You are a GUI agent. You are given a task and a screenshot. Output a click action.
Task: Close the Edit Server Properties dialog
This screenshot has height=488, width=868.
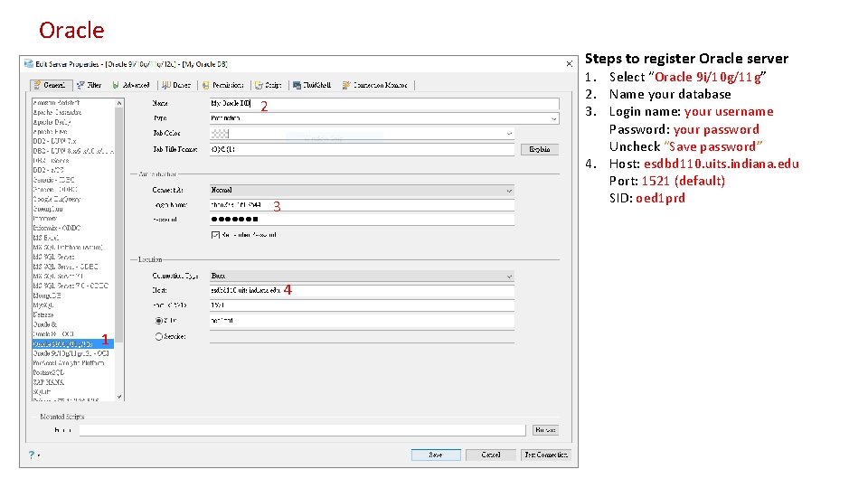pos(569,64)
